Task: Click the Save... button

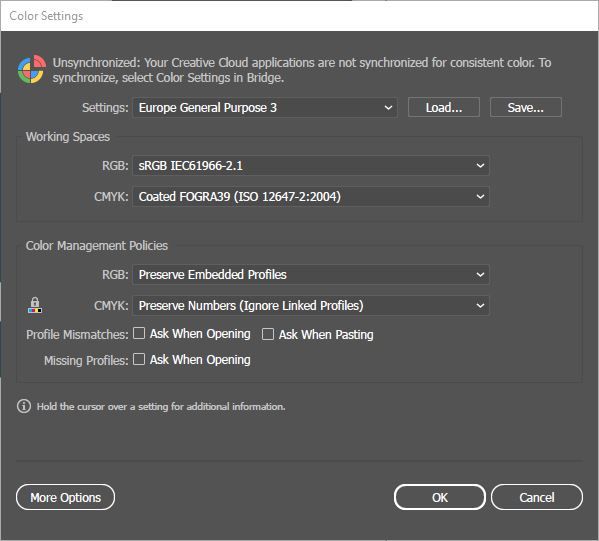Action: [526, 107]
